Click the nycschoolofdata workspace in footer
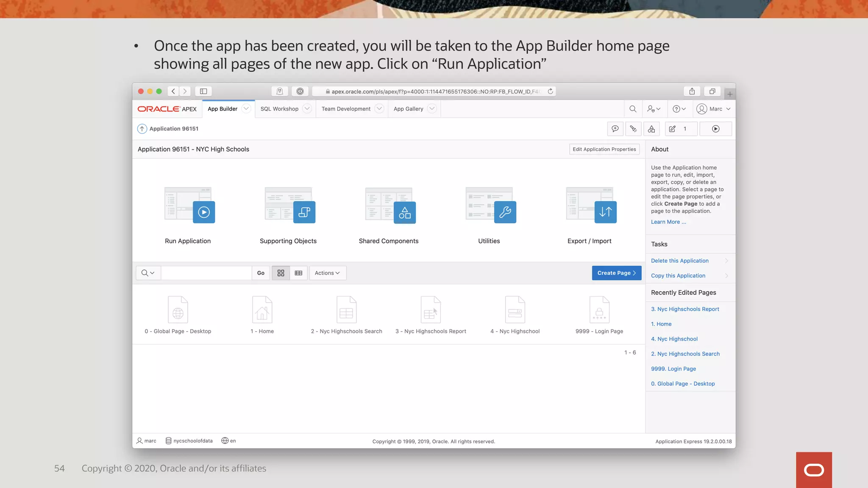The height and width of the screenshot is (488, 868). [189, 441]
